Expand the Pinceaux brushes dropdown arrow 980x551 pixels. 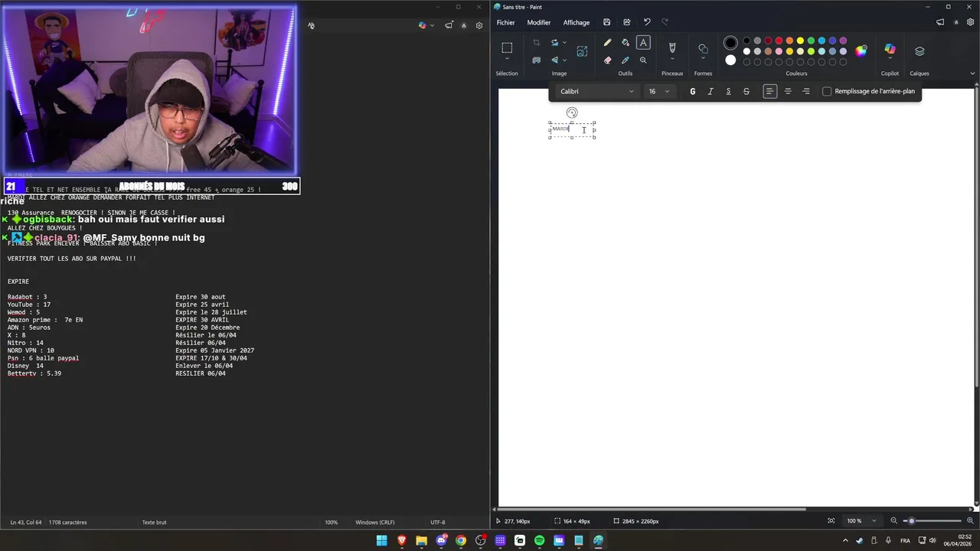tap(672, 59)
